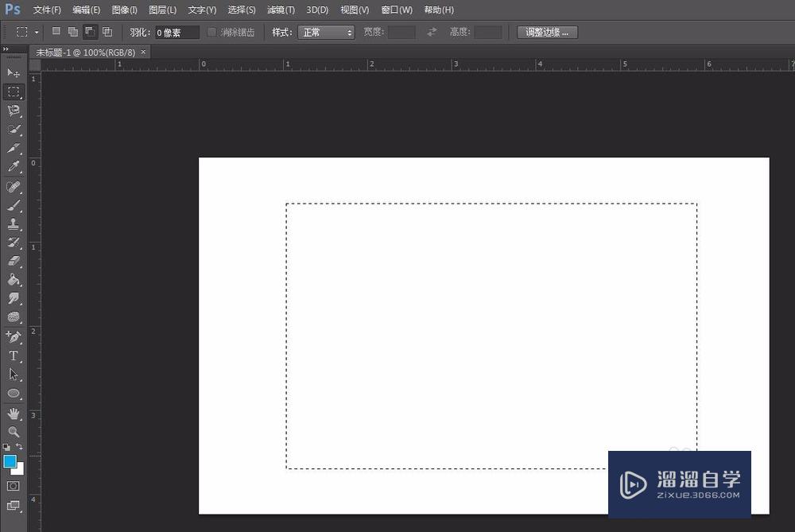
Task: Toggle the 消除锯齿 anti-alias checkbox
Action: 212,32
